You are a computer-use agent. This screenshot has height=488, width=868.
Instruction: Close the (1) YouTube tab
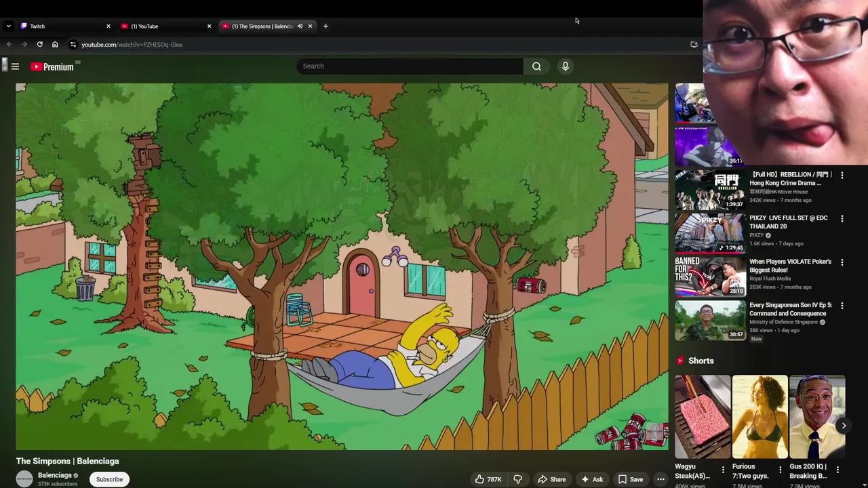point(209,26)
